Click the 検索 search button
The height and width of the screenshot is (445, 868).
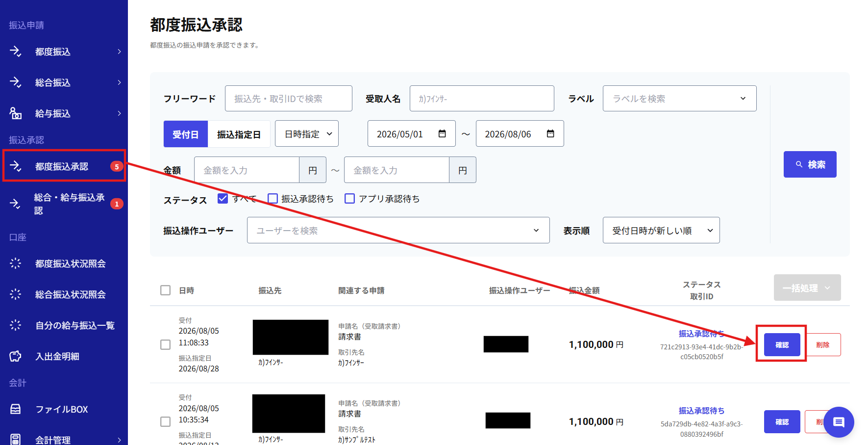tap(810, 164)
